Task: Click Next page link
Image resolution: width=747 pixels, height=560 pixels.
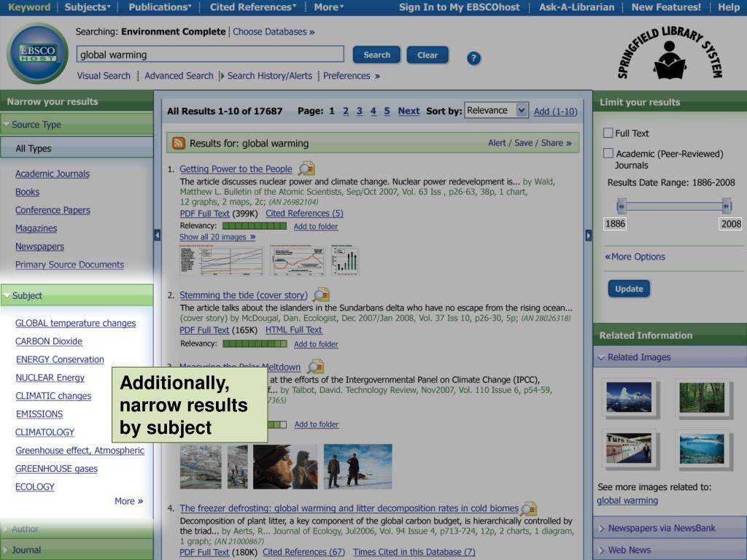Action: coord(409,111)
